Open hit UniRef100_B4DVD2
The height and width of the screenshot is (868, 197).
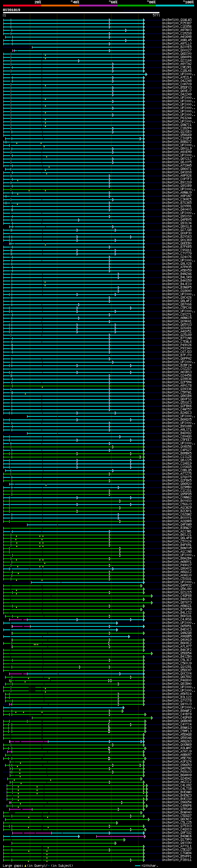tap(177, 433)
